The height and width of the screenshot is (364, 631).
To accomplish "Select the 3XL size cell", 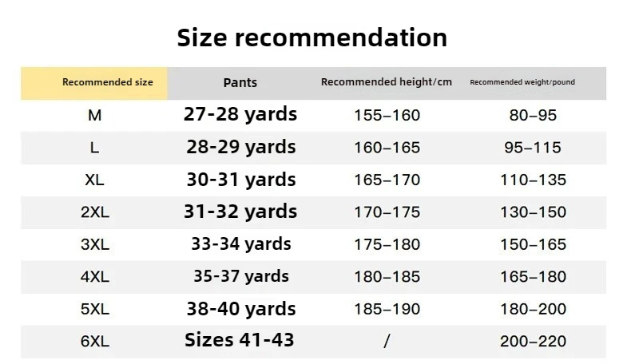I will [x=94, y=244].
